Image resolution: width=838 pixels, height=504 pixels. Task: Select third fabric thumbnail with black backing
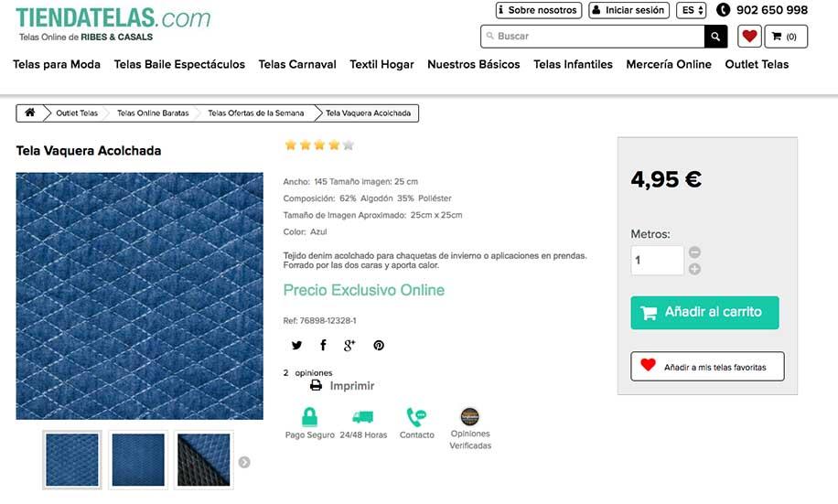coord(204,460)
